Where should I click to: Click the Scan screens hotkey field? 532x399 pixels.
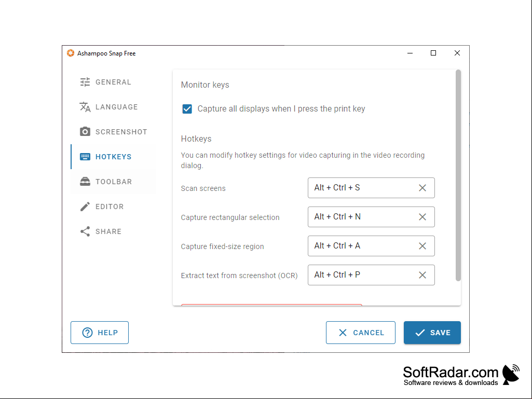[x=371, y=188]
